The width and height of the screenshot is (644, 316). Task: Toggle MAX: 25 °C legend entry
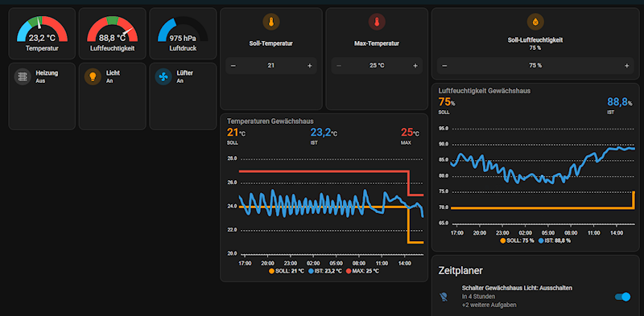363,271
